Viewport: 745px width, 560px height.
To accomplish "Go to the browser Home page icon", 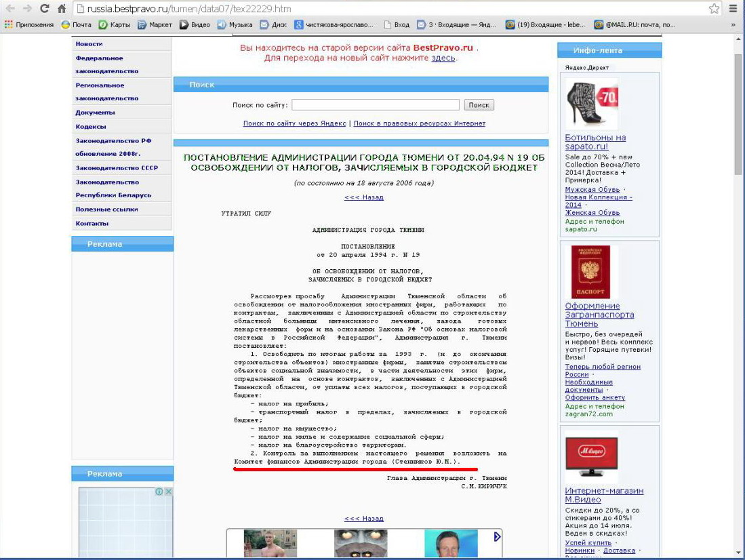I will pyautogui.click(x=62, y=9).
